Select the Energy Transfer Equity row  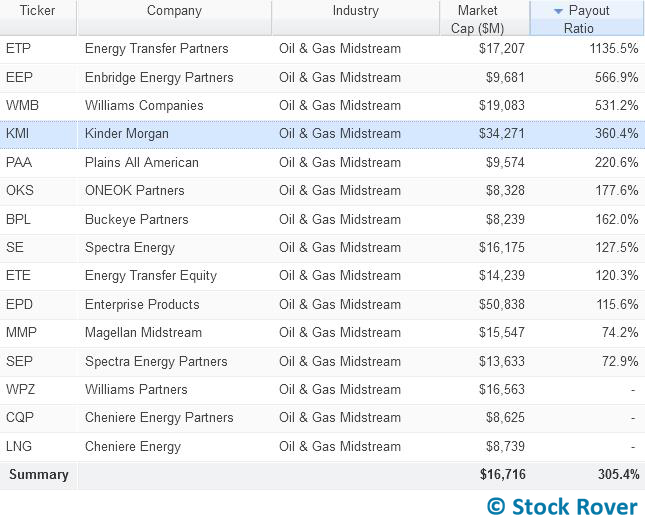pyautogui.click(x=322, y=276)
